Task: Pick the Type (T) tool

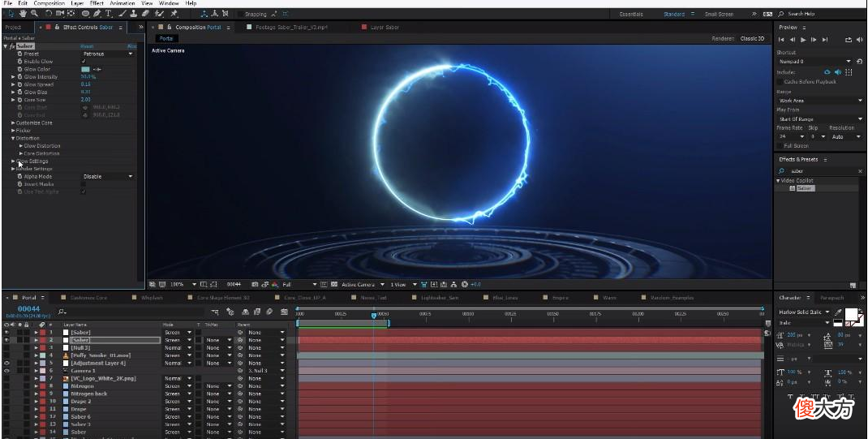Action: click(x=109, y=13)
